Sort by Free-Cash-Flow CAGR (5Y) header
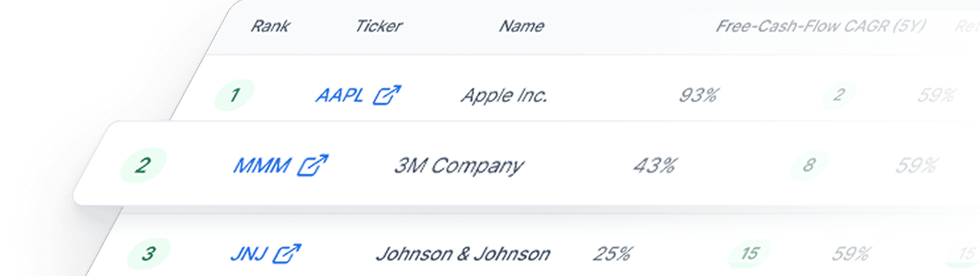This screenshot has height=276, width=980. coord(820,26)
